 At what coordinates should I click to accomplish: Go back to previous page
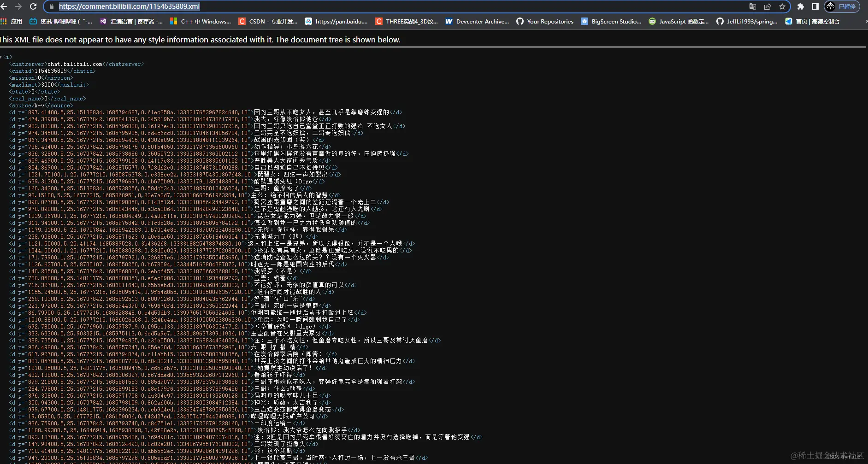coord(5,6)
